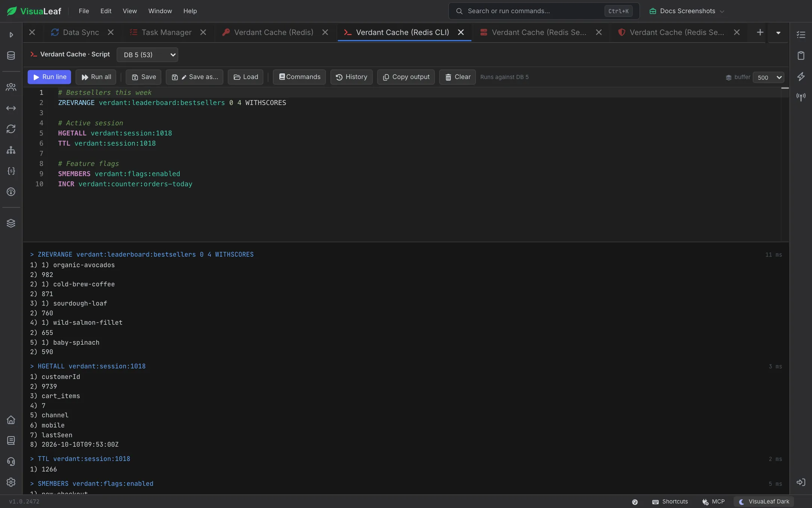The width and height of the screenshot is (812, 508).
Task: Open the clipboard icon in right panel
Action: click(x=801, y=56)
